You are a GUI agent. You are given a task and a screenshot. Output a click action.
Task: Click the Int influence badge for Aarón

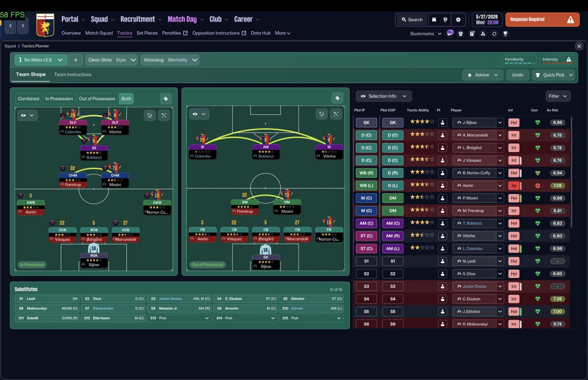pyautogui.click(x=514, y=186)
